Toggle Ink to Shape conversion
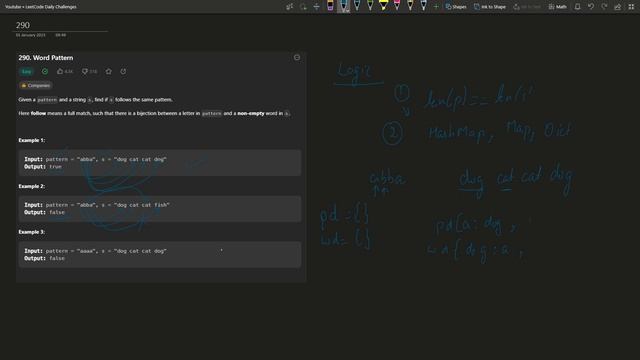Screen dimensions: 640x360 pos(490,7)
